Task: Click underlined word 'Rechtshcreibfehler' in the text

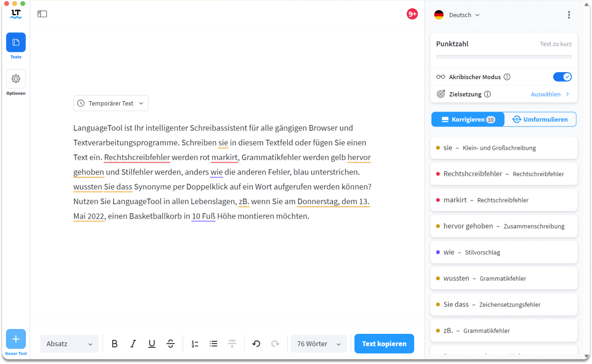Action: pyautogui.click(x=137, y=157)
